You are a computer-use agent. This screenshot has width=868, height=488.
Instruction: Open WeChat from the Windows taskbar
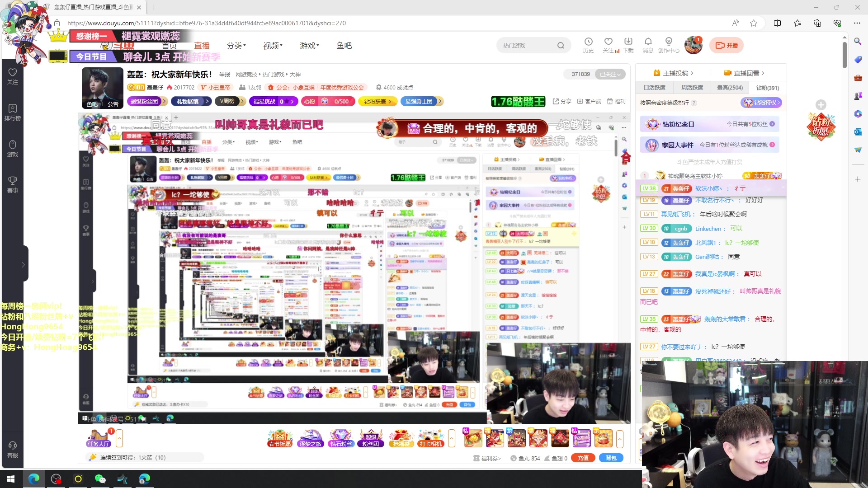pos(100,479)
